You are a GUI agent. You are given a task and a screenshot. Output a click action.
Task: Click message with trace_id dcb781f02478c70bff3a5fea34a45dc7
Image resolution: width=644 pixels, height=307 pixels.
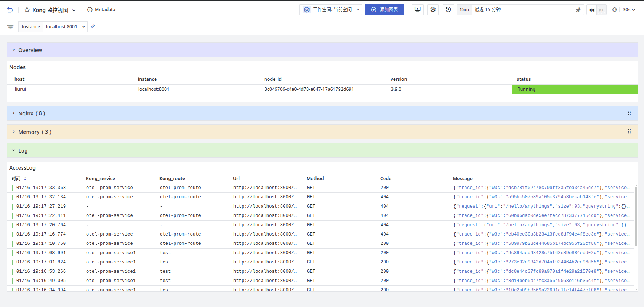[541, 188]
